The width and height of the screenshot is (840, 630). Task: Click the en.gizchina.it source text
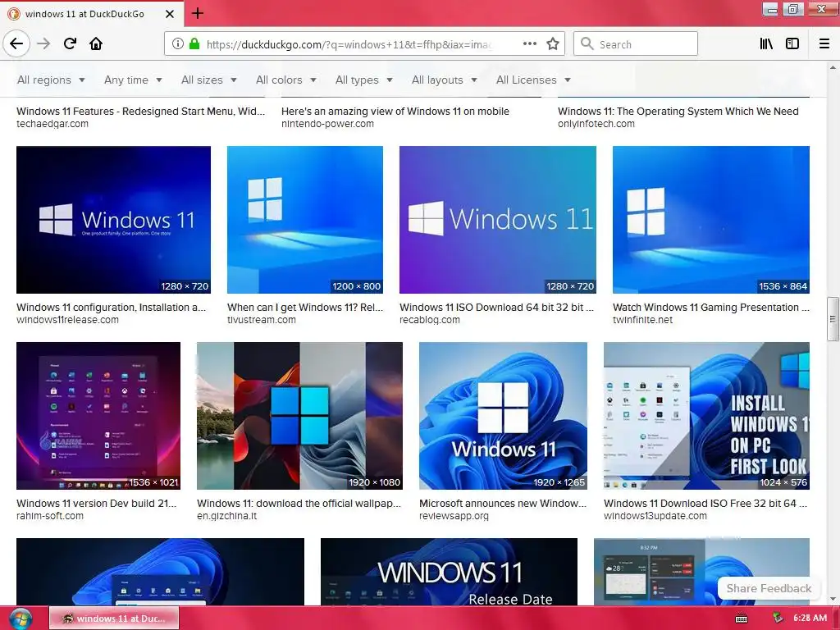coord(226,516)
